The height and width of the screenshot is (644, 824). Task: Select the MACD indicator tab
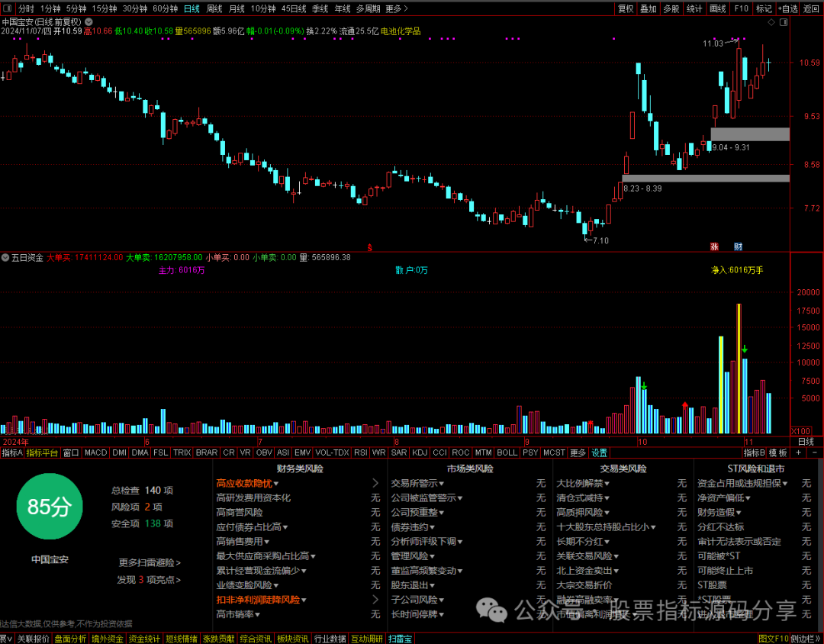pyautogui.click(x=95, y=452)
